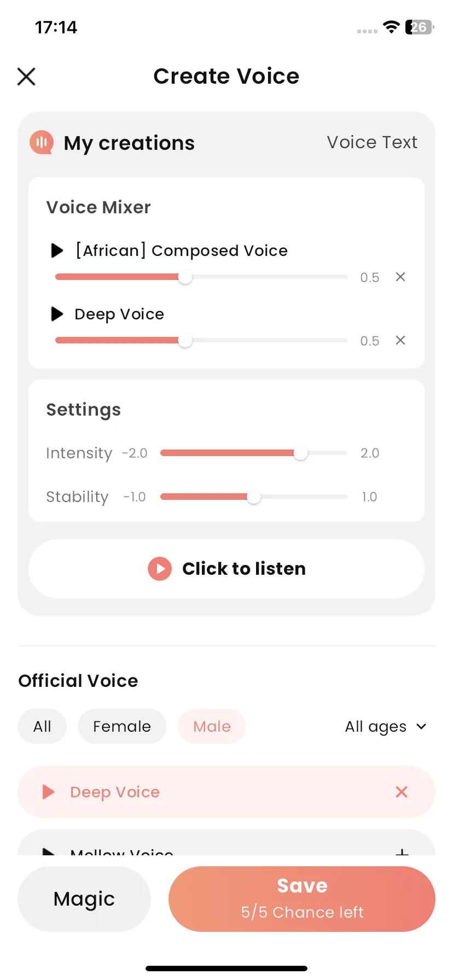453x980 pixels.
Task: Click the Stability slider handle
Action: [x=254, y=497]
